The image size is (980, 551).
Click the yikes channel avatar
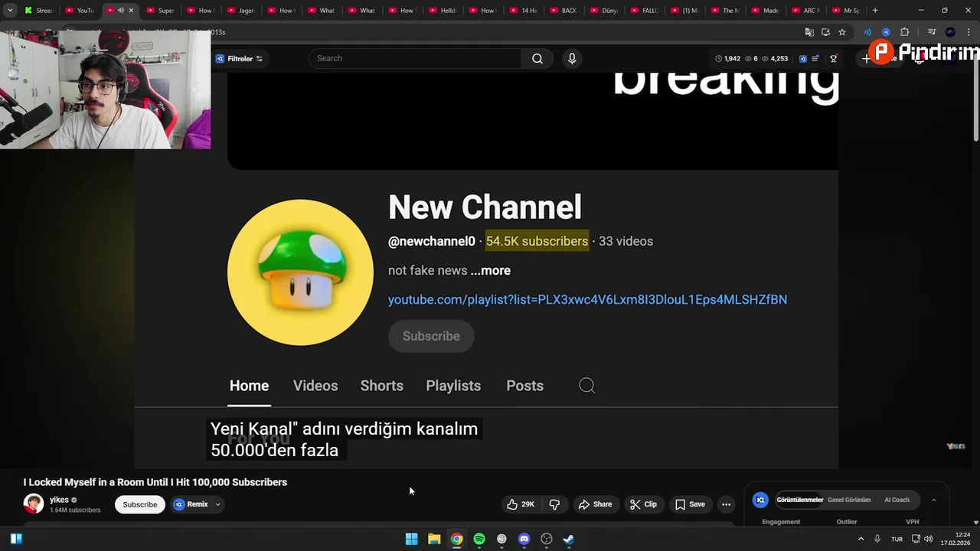tap(34, 504)
